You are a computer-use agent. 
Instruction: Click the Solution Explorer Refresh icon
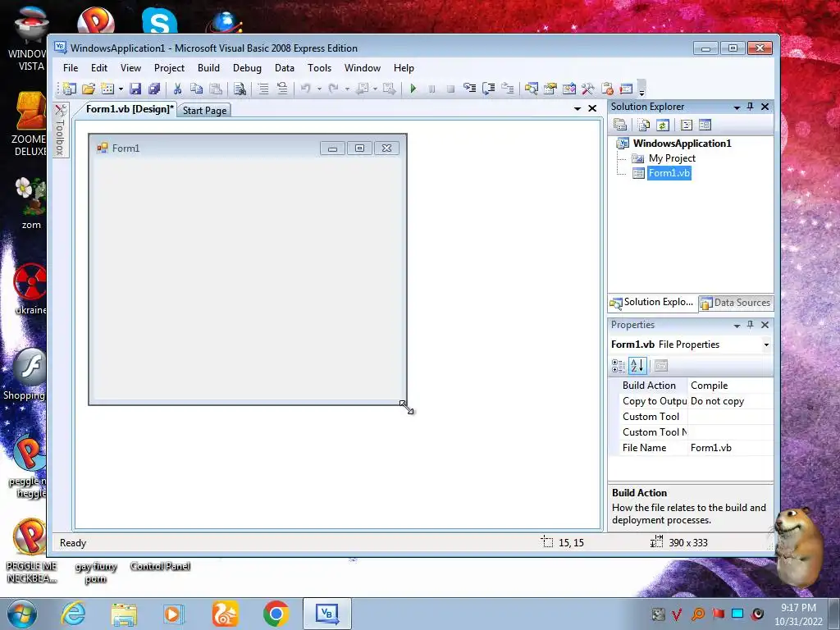pos(663,125)
